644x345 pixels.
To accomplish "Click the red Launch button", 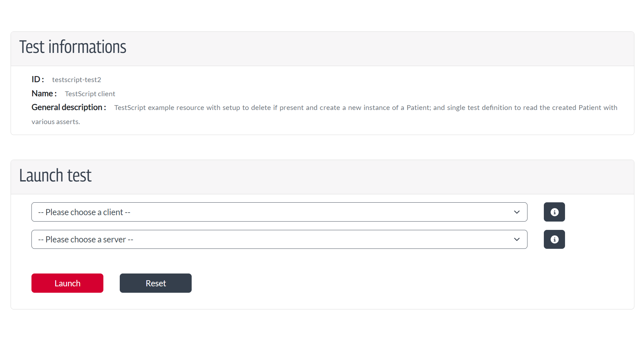I will point(67,283).
